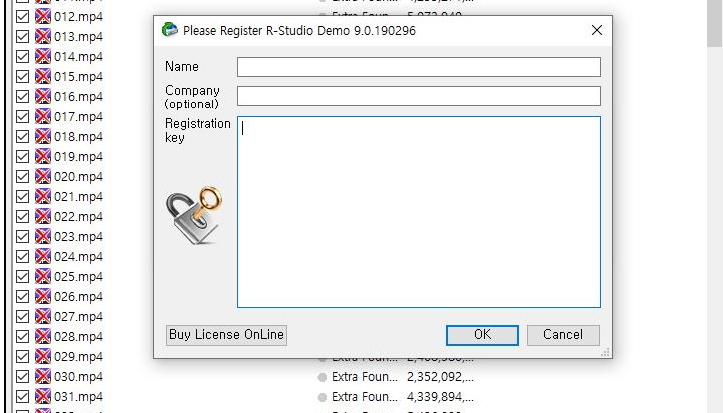Click the 024.mp4 file icon
Image resolution: width=723 pixels, height=413 pixels.
click(x=43, y=257)
